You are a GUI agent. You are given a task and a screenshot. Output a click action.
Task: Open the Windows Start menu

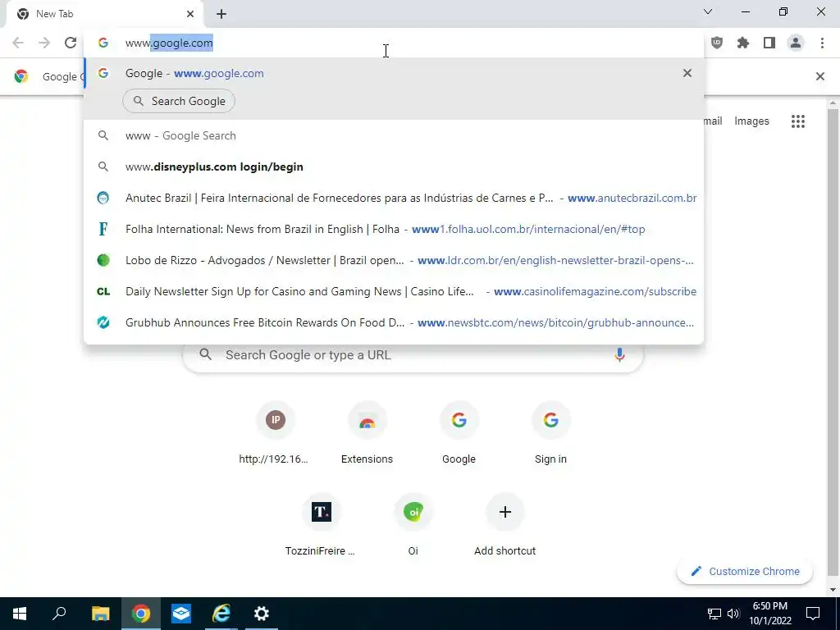click(20, 614)
